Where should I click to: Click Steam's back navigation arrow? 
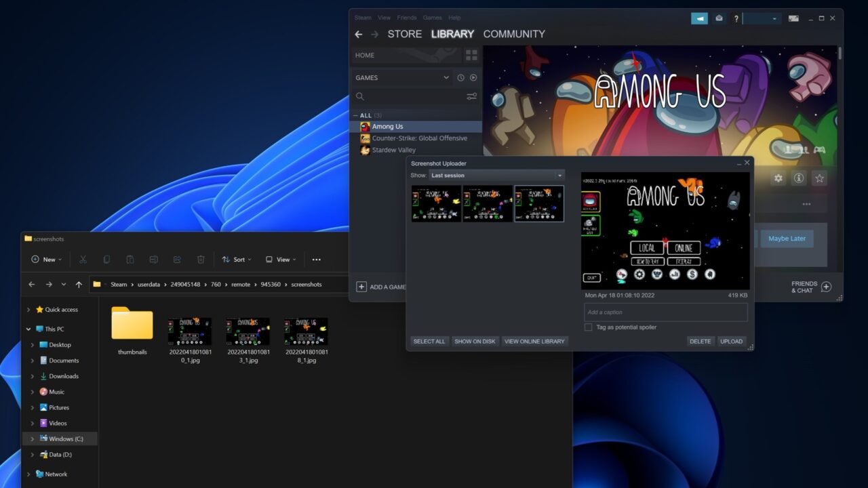pos(359,34)
